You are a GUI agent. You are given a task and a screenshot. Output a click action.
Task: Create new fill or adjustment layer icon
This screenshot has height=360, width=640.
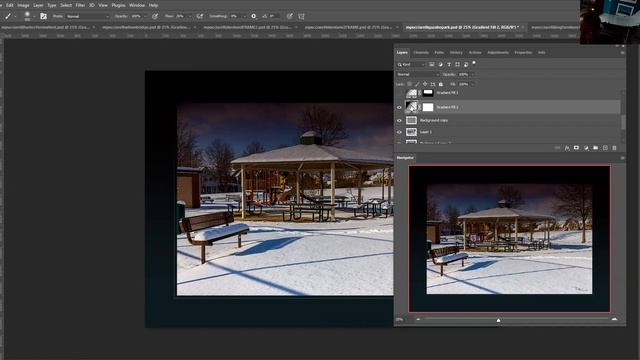pos(586,148)
